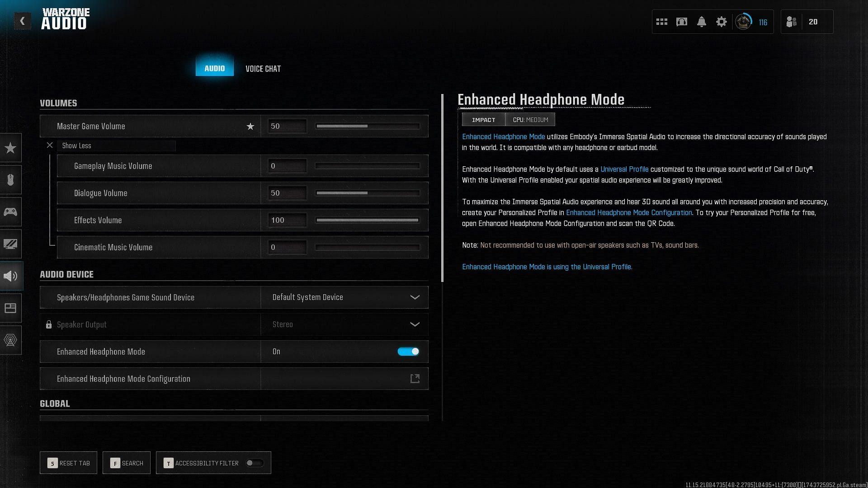Click the Dialogue Volume row label
Screen dimensions: 868x488
point(100,193)
